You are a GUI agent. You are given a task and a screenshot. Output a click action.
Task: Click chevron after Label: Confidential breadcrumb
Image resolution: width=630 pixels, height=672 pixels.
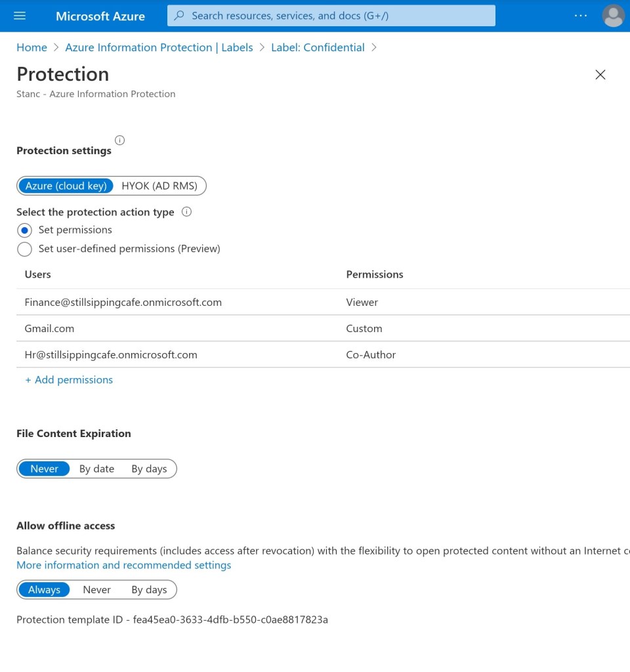[373, 47]
